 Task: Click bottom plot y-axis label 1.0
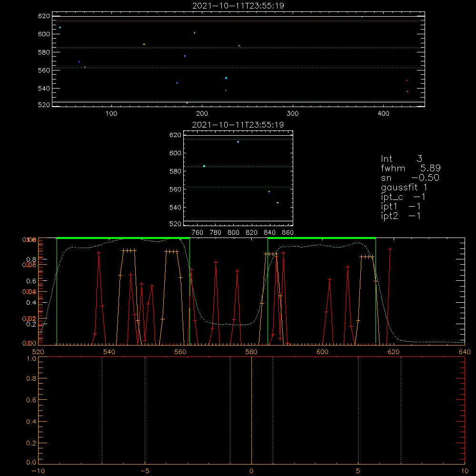point(31,359)
